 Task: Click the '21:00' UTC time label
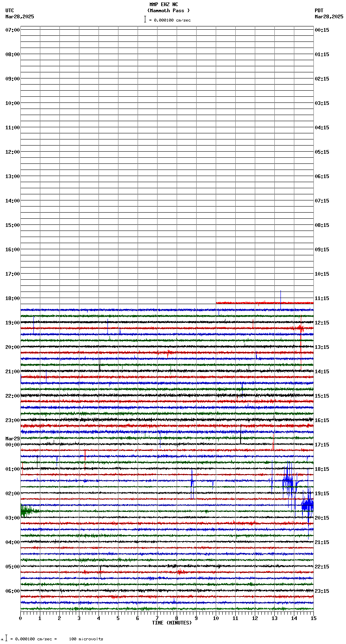click(13, 372)
